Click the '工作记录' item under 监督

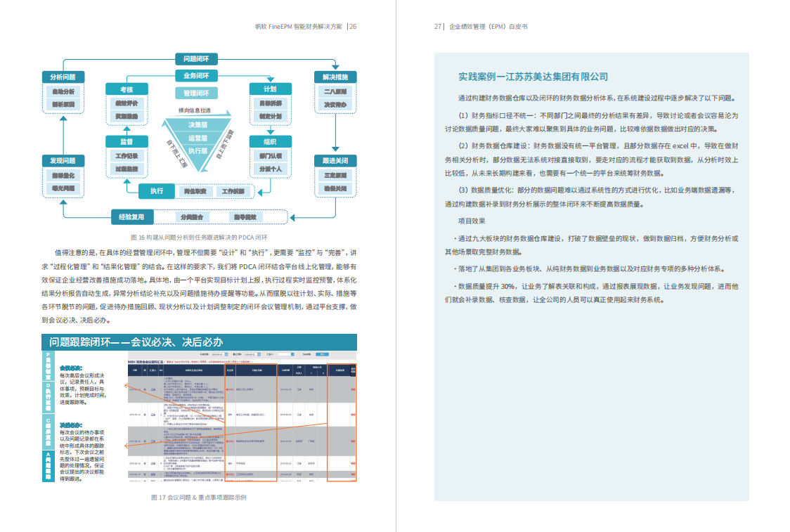tap(127, 156)
